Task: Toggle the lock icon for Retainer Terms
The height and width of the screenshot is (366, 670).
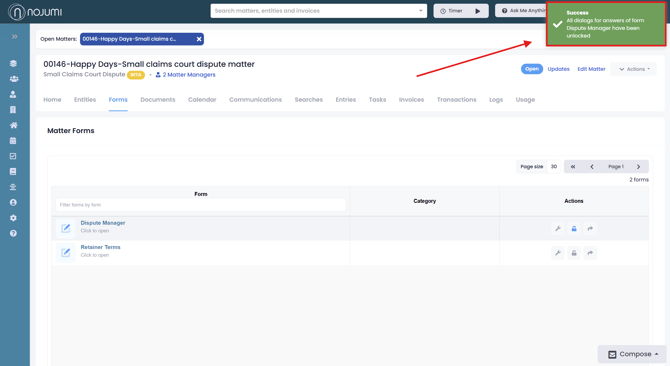Action: [574, 253]
